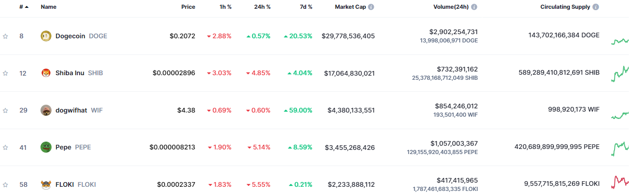Click the Dogecoin coin logo
This screenshot has height=196, width=644.
[46, 36]
